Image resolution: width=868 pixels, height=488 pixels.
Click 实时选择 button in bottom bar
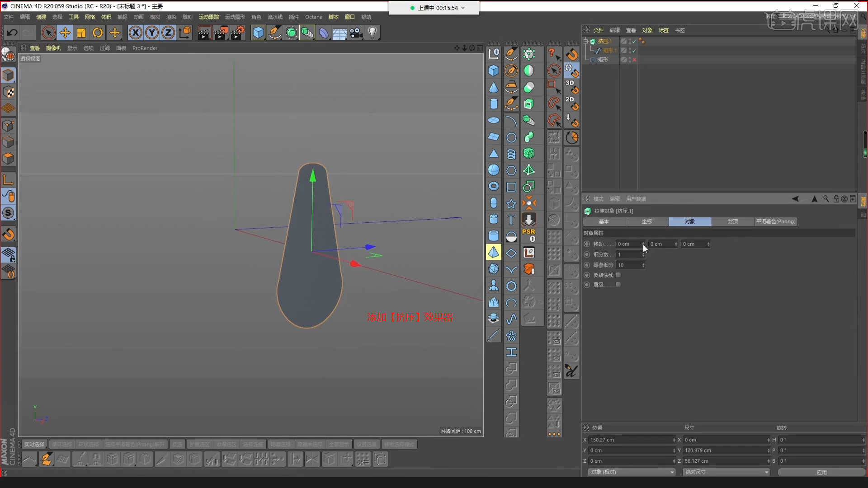pyautogui.click(x=34, y=444)
